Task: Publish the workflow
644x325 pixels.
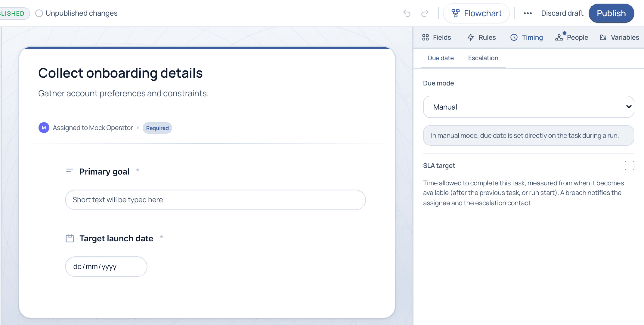Action: [611, 13]
